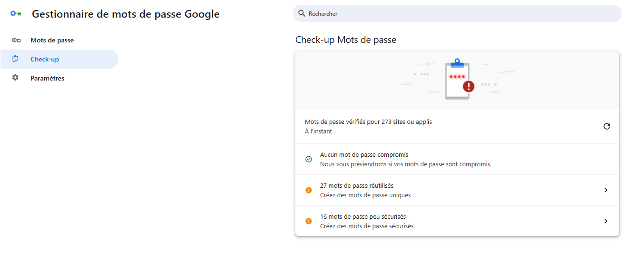Expand the weak passwords row chevron
The width and height of the screenshot is (644, 264).
coord(606,221)
